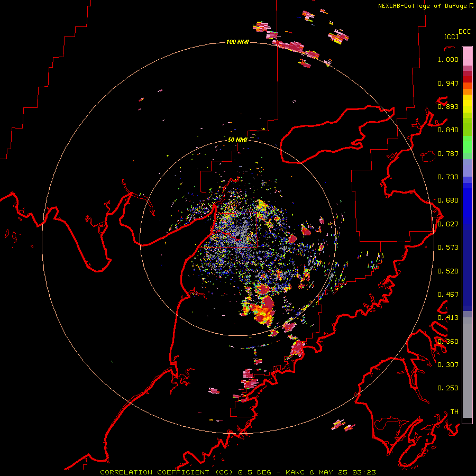Click the 8 MAY 25 03:23 timestamp
Viewport: 476px width, 476px height.
(343, 472)
